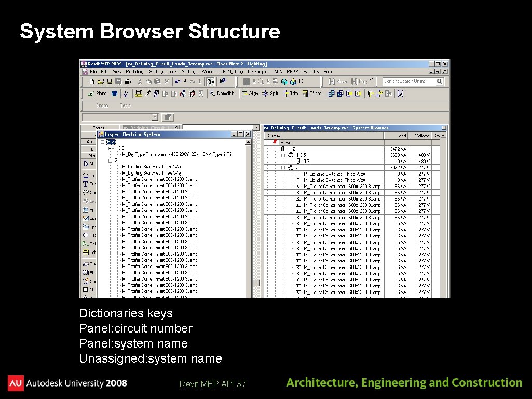Click the red lightning Power icon in System Browser
Viewport: 532px width, 399px height.
tap(275, 142)
